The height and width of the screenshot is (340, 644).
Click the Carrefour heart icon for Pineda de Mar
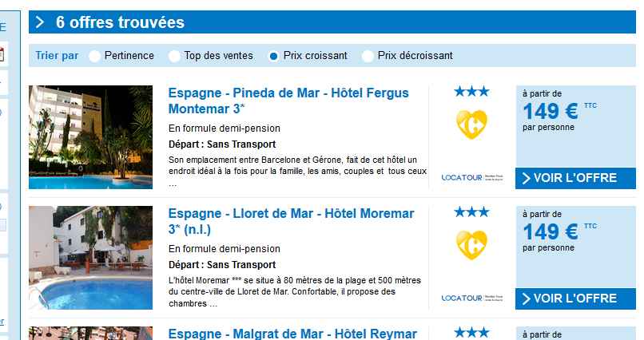coord(471,125)
